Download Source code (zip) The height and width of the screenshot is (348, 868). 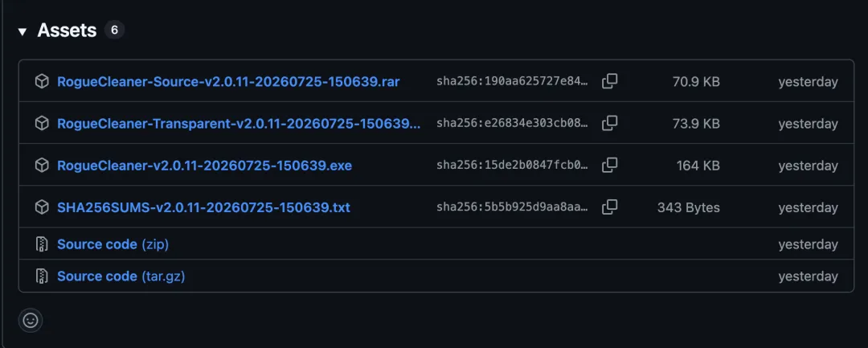(x=113, y=244)
